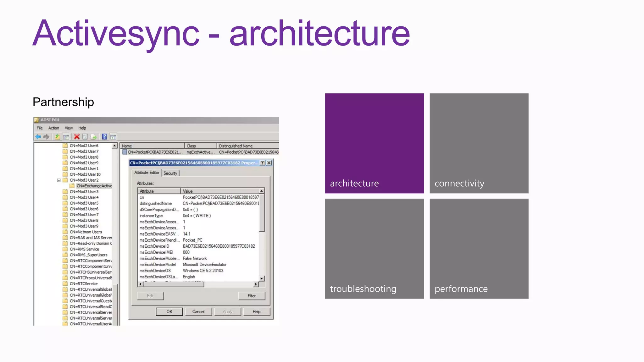Sort by the Attribute column header
Screen dimensions: 644x362
coord(159,191)
